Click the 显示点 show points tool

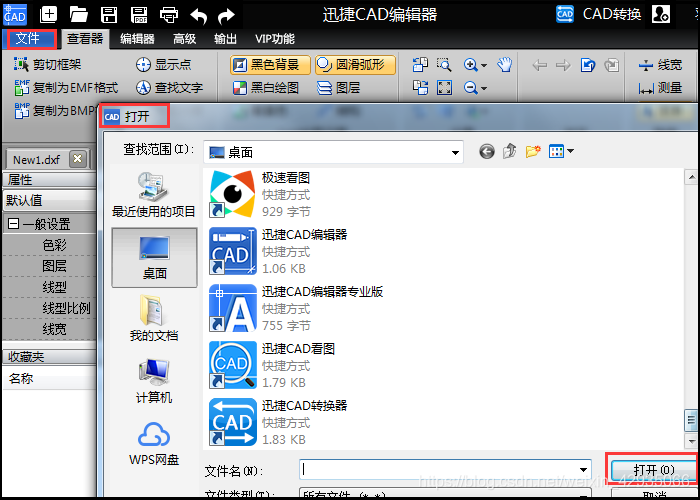(163, 65)
